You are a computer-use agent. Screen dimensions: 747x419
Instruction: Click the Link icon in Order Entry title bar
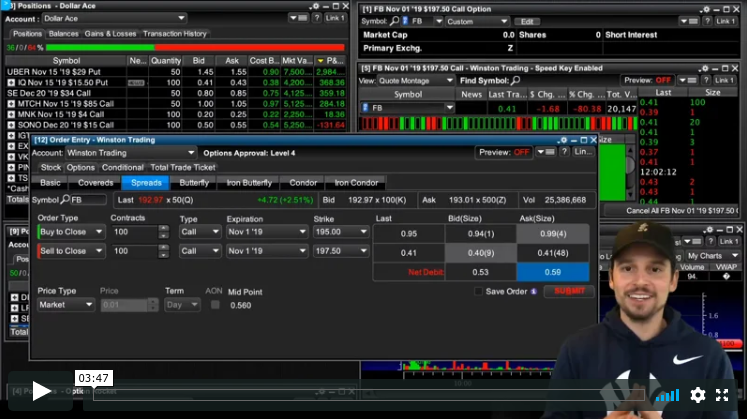[582, 153]
